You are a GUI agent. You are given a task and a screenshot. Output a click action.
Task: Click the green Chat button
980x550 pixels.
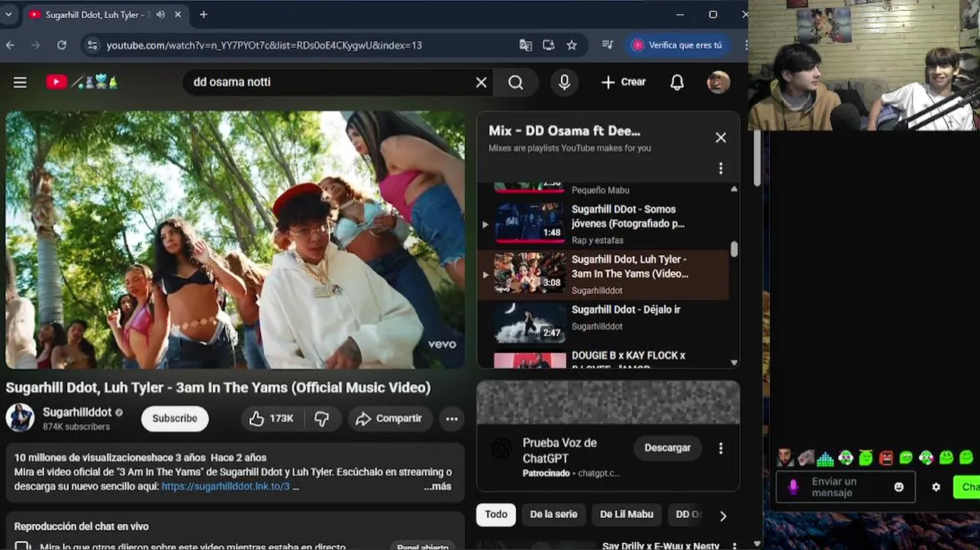click(x=967, y=487)
